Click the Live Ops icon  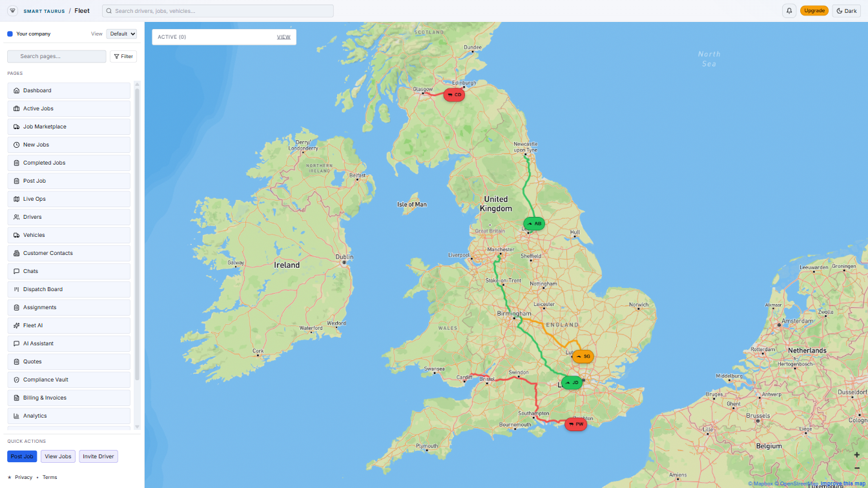(16, 199)
